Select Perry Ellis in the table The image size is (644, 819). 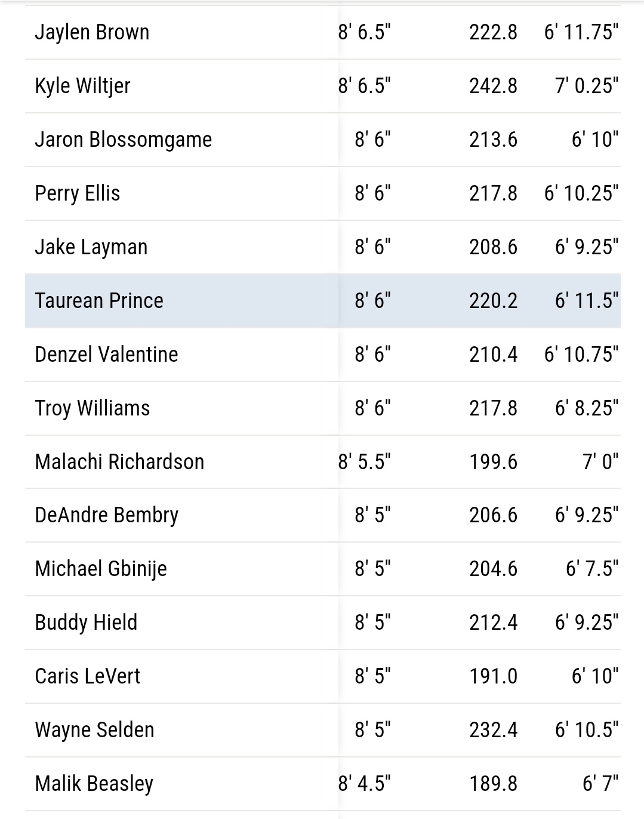pos(78,193)
